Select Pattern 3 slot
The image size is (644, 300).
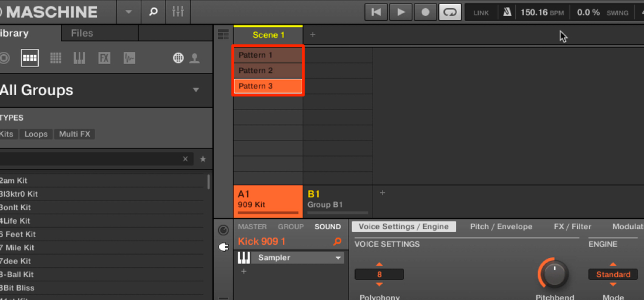(x=268, y=86)
